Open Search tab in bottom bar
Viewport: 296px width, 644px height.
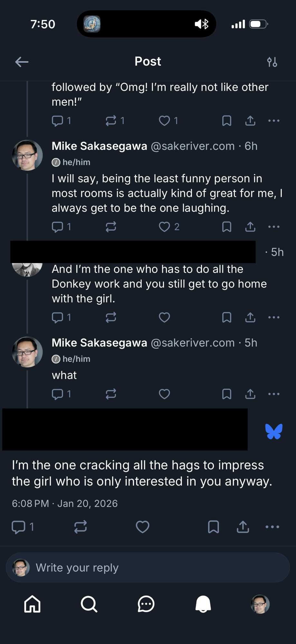tap(89, 604)
